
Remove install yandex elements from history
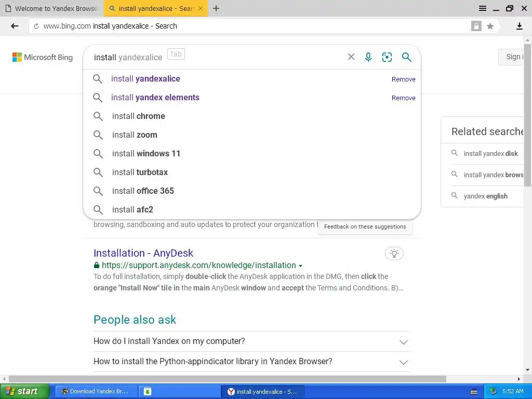click(x=403, y=98)
